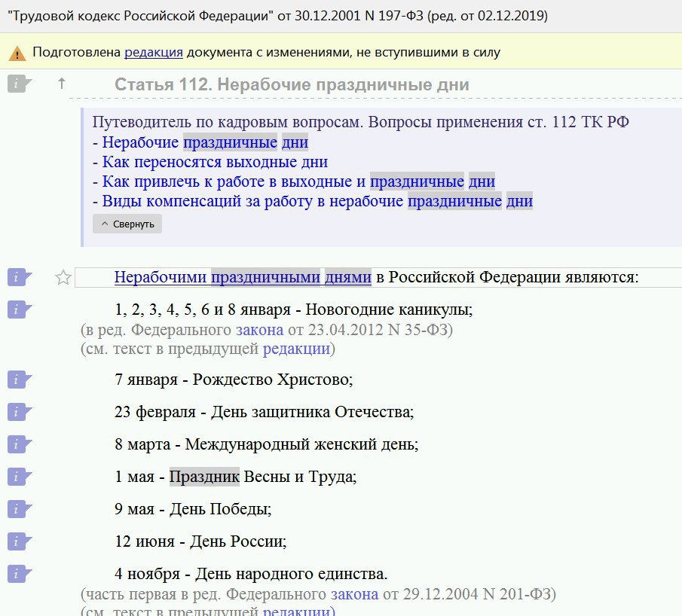Open закона link dated 29.12.2004 N 201-ФЗ
Image resolution: width=682 pixels, height=616 pixels.
pyautogui.click(x=354, y=594)
